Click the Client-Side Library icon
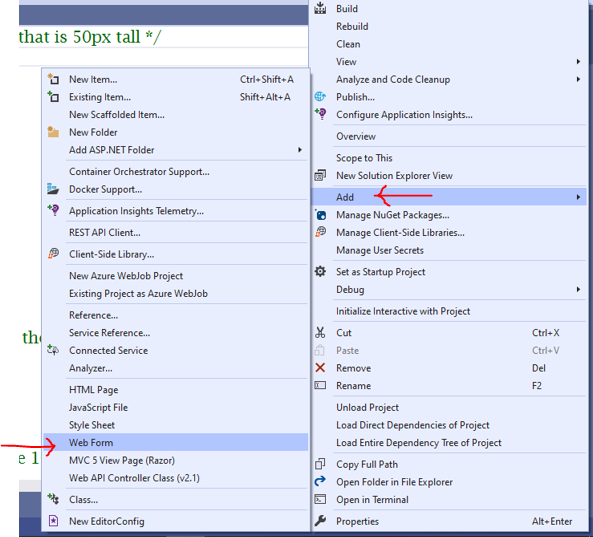 pyautogui.click(x=53, y=253)
